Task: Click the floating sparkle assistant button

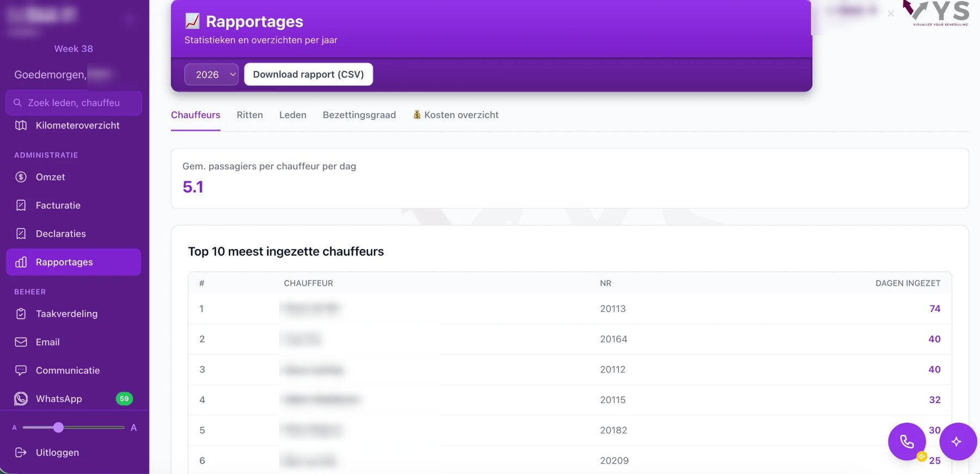Action: point(958,441)
